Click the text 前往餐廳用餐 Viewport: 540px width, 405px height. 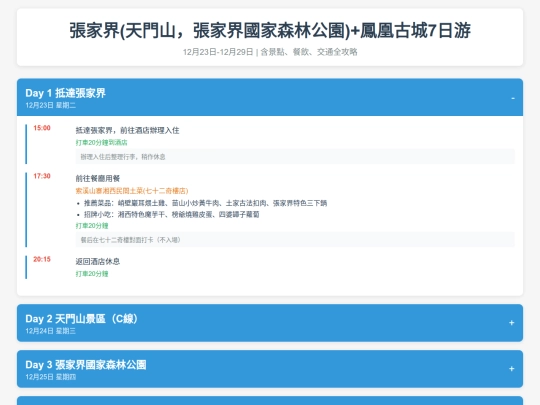(98, 178)
